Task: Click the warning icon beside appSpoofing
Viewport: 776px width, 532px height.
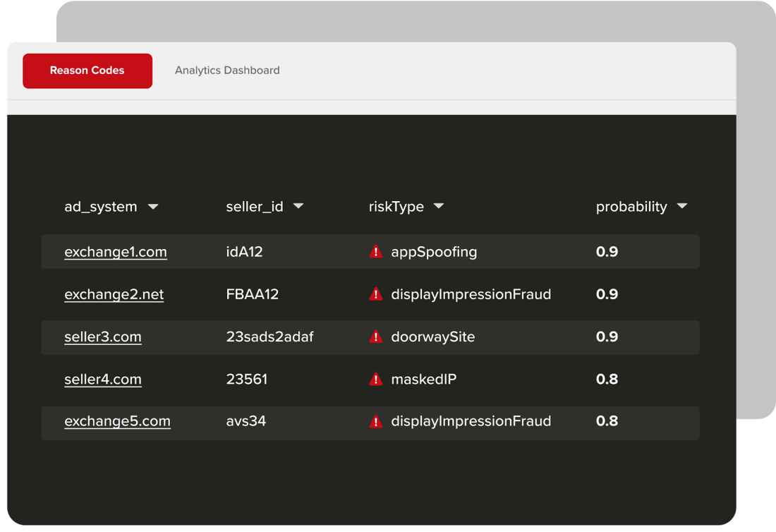Action: (375, 252)
